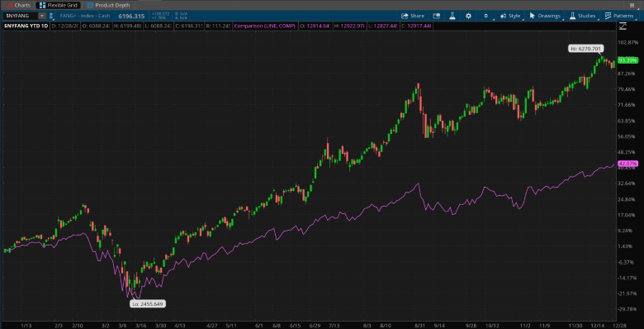
Task: Click the flask Edit Studies icon
Action: 452,16
